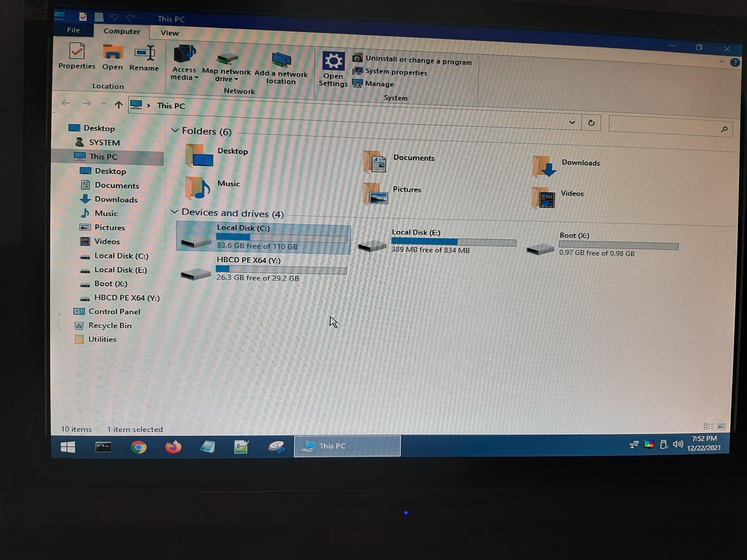The height and width of the screenshot is (560, 747).
Task: Click Open Settings gear icon
Action: click(x=333, y=69)
